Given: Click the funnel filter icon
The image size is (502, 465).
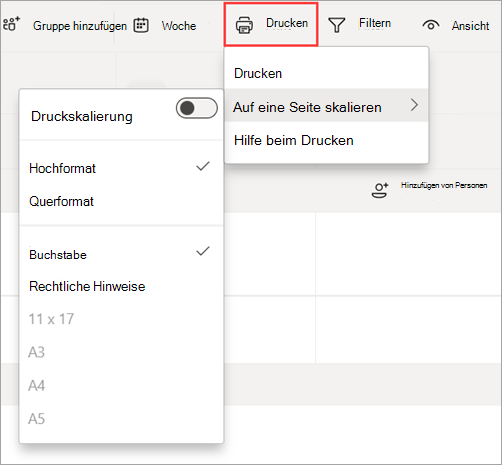Looking at the screenshot, I should (336, 25).
